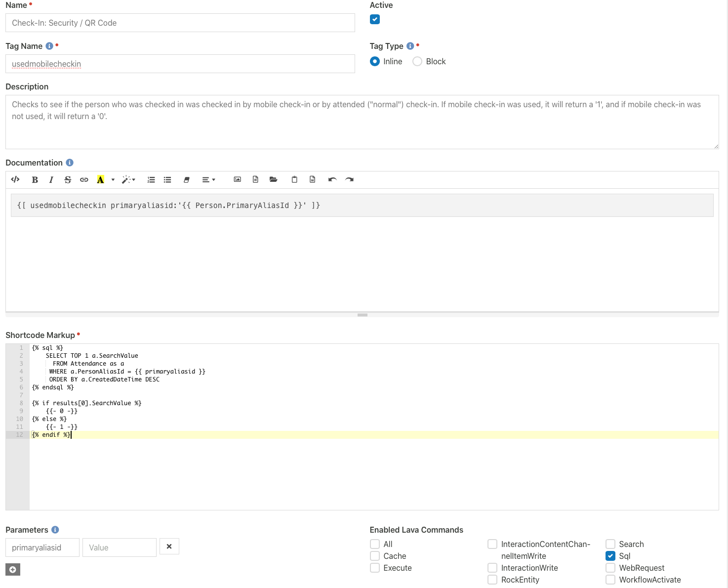This screenshot has height=588, width=728.
Task: Enable InteractionContentChannelItemWrite command
Action: pyautogui.click(x=492, y=544)
